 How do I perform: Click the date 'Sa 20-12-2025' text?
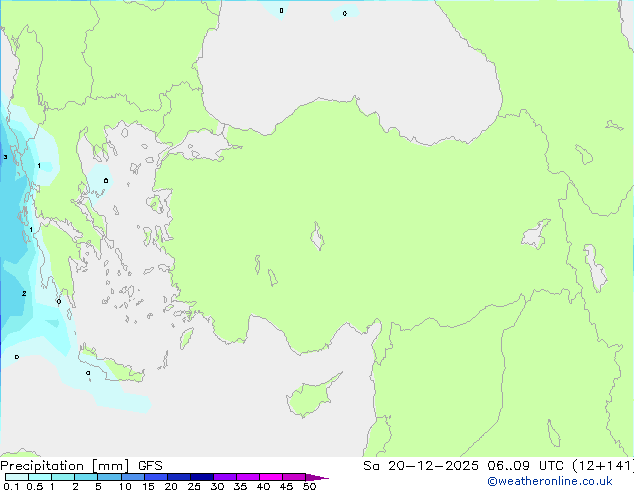[x=421, y=466]
